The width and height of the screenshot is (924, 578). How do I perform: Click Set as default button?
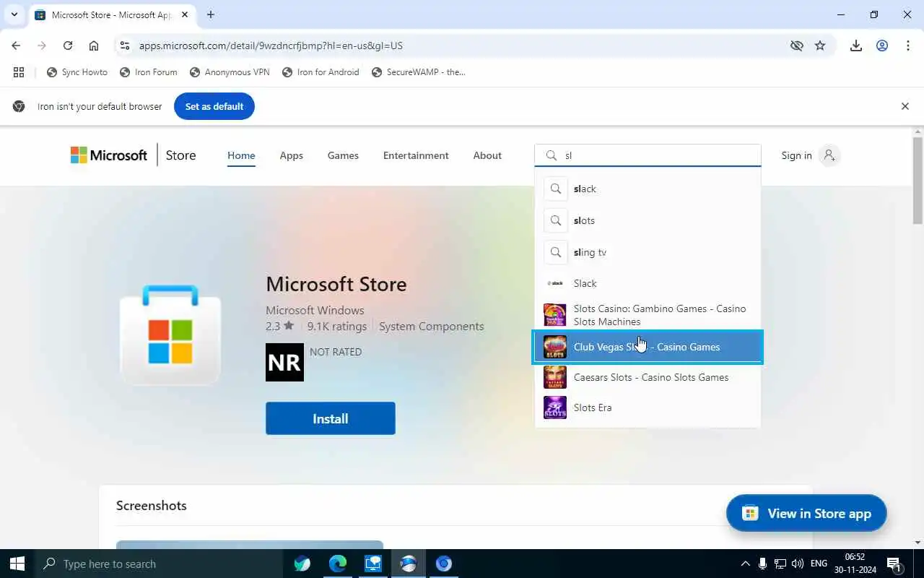pos(214,106)
